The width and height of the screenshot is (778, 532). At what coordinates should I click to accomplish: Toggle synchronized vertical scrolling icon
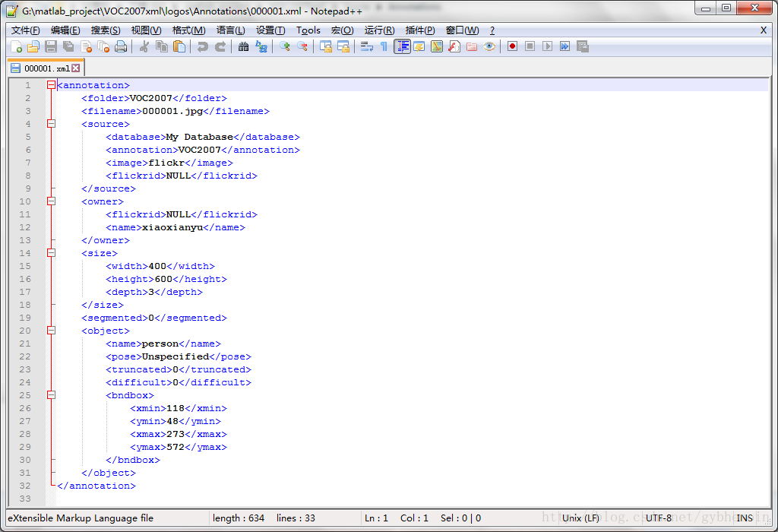click(x=326, y=46)
